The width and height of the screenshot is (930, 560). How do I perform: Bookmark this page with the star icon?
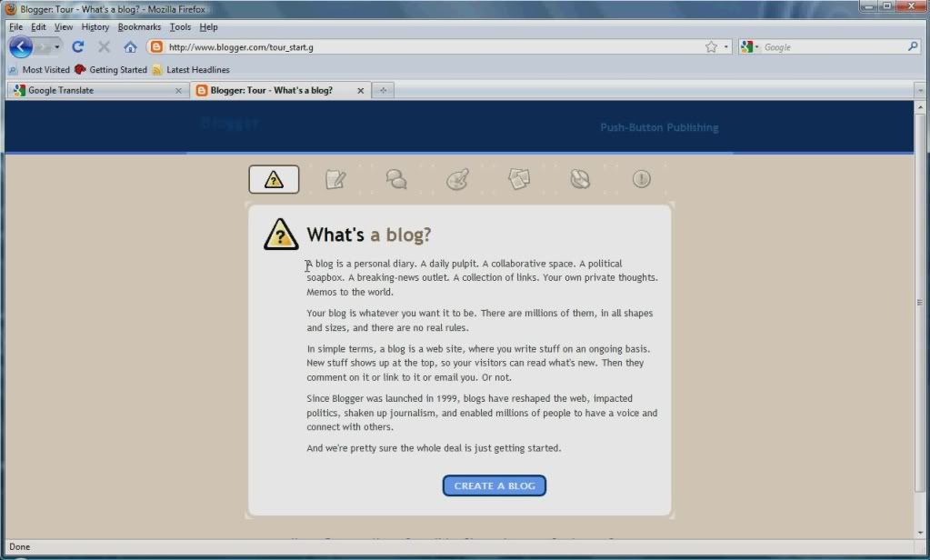pyautogui.click(x=711, y=47)
